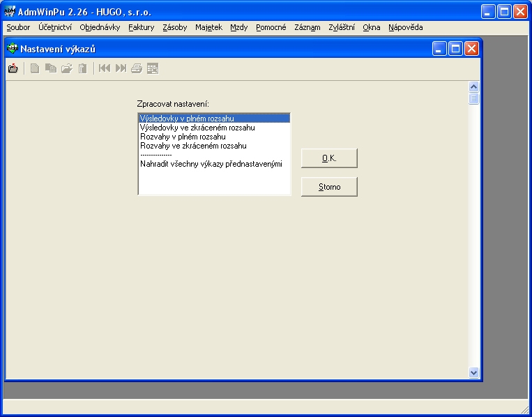Open the Okna menu
Viewport: 532px width, 417px height.
[x=371, y=27]
